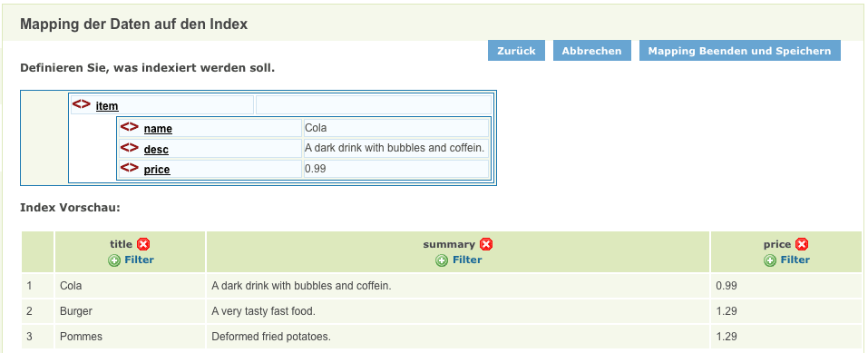Add filter using green plus under title
Viewport: 868px width, 353px height.
click(x=114, y=260)
